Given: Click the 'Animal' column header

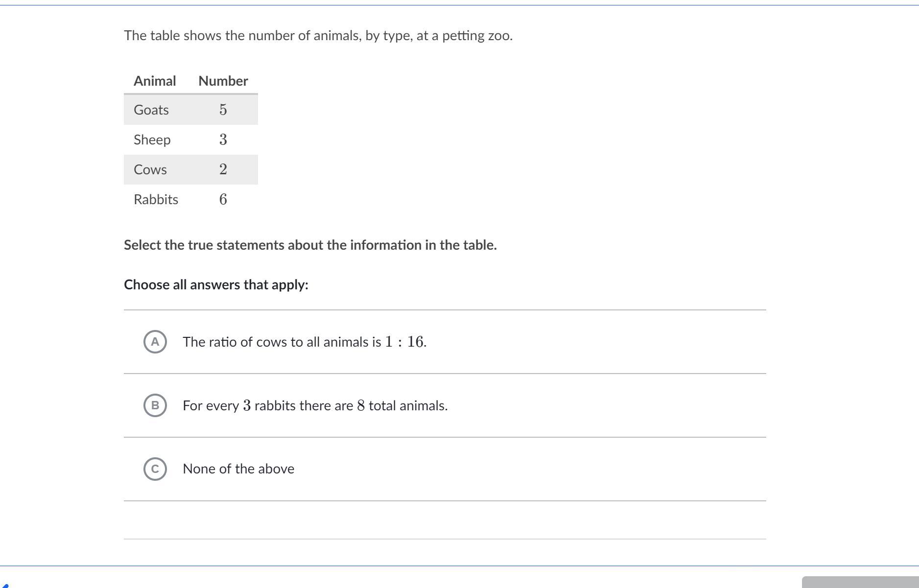Looking at the screenshot, I should (x=155, y=81).
